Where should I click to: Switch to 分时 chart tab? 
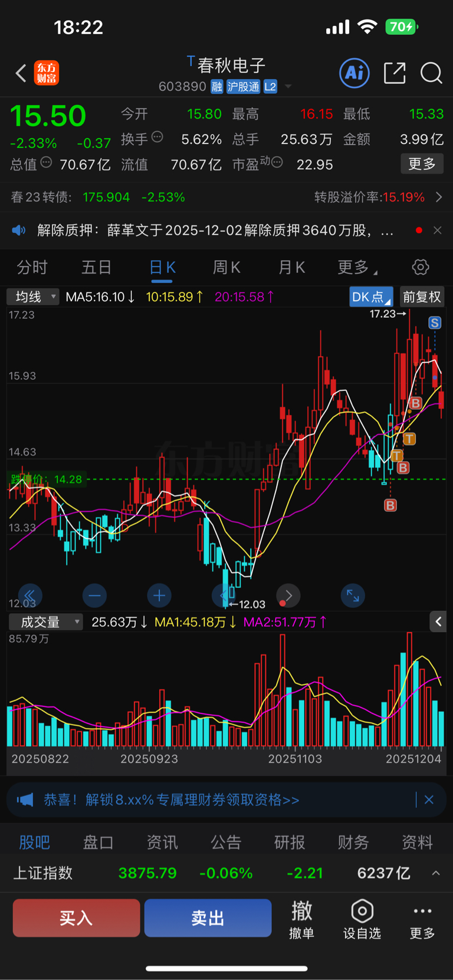(x=32, y=267)
